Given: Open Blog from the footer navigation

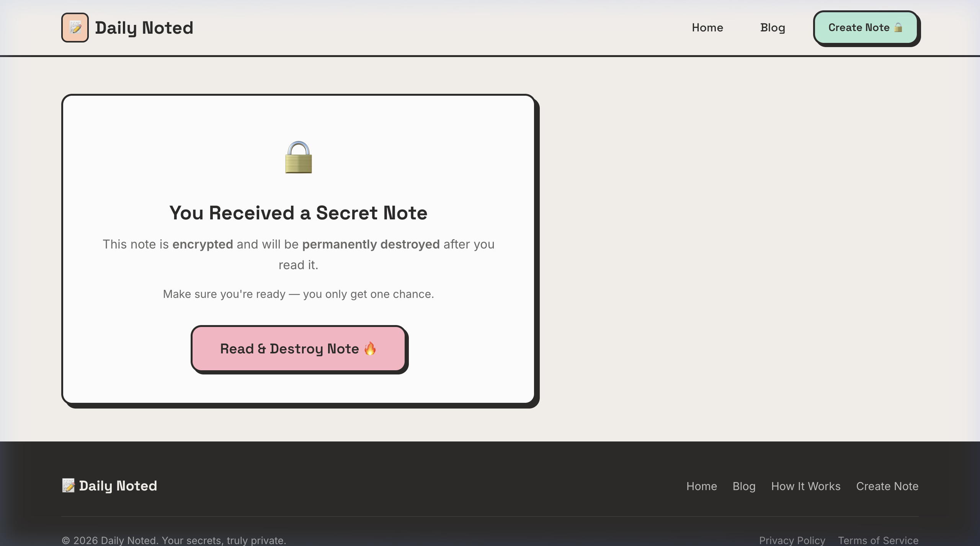Looking at the screenshot, I should [x=744, y=486].
